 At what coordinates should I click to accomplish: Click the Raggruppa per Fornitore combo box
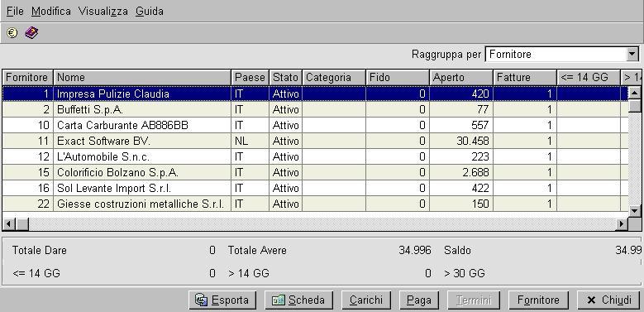(561, 55)
